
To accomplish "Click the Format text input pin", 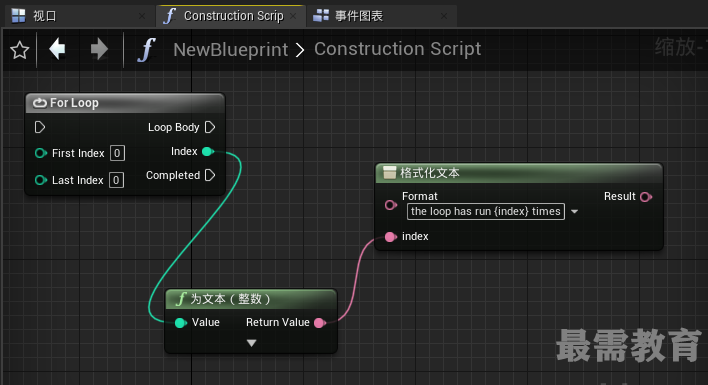I will pyautogui.click(x=391, y=205).
